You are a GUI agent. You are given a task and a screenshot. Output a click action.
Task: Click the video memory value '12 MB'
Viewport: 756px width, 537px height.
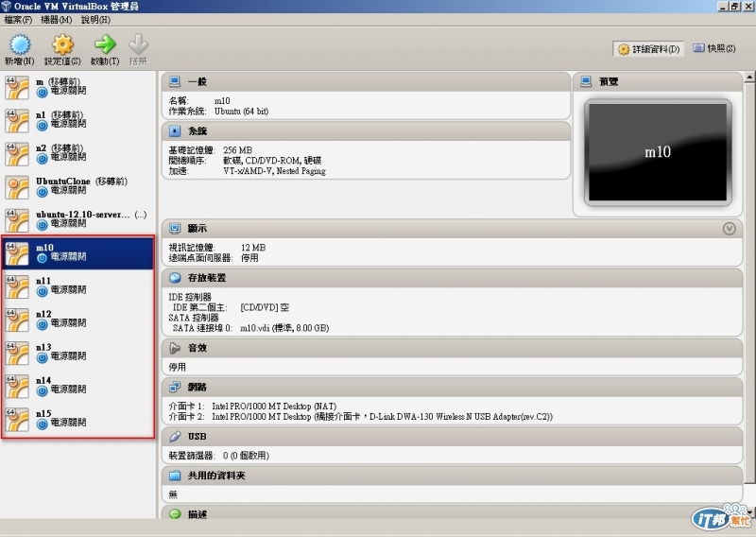pyautogui.click(x=253, y=248)
